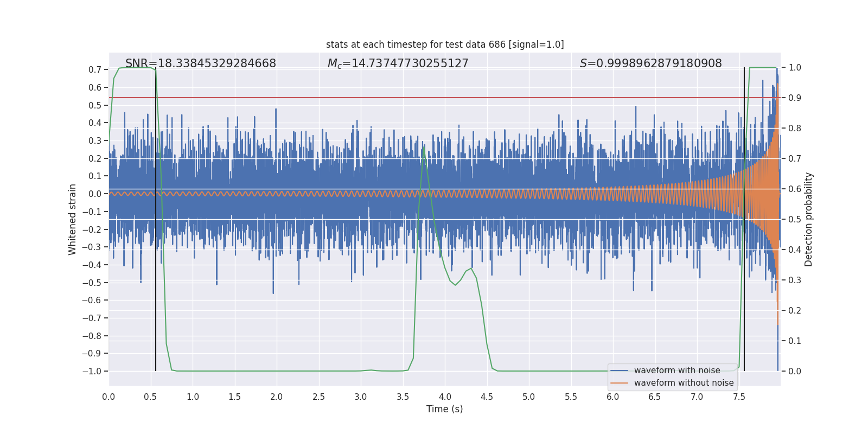Click the black vertical marker line near 7.55 s
This screenshot has width=868, height=434.
(x=744, y=219)
